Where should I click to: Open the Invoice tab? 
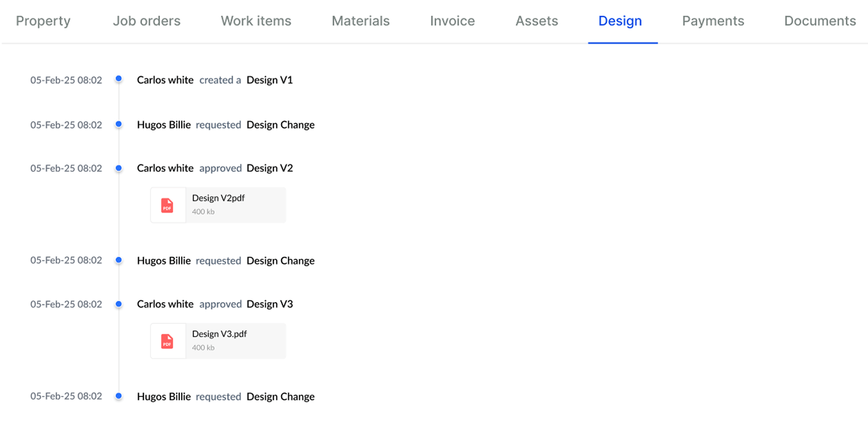pos(452,20)
